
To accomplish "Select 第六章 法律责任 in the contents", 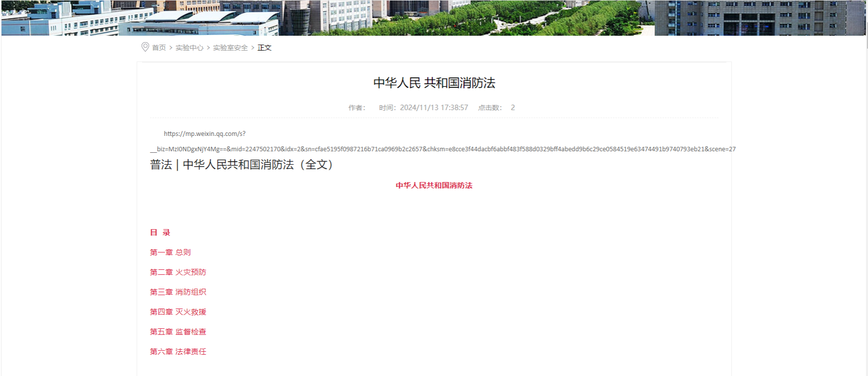I will (x=178, y=352).
